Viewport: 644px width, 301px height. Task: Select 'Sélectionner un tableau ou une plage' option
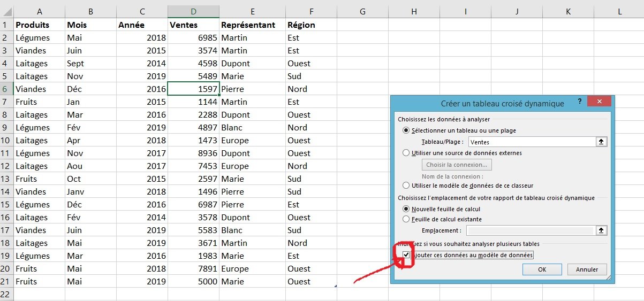click(x=406, y=130)
